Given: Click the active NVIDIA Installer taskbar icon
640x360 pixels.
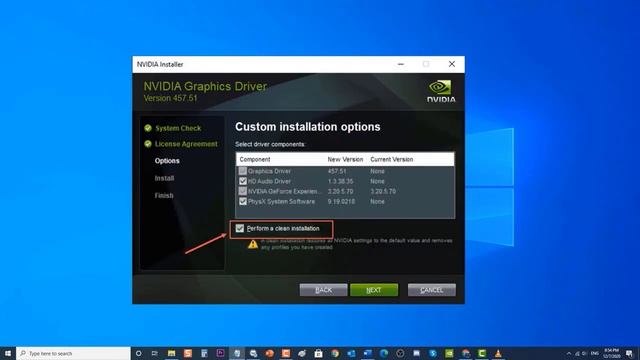Looking at the screenshot, I should pyautogui.click(x=237, y=353).
